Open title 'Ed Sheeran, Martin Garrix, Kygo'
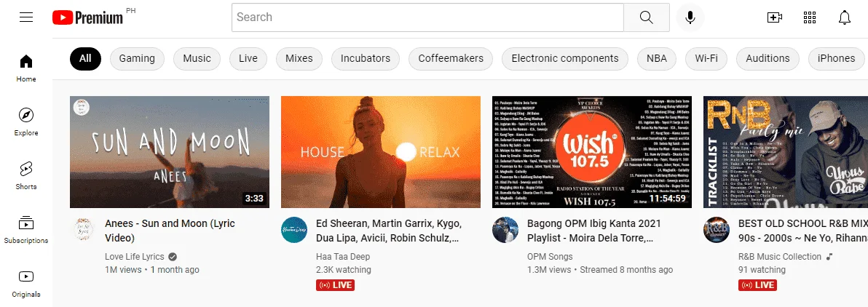 pyautogui.click(x=389, y=231)
